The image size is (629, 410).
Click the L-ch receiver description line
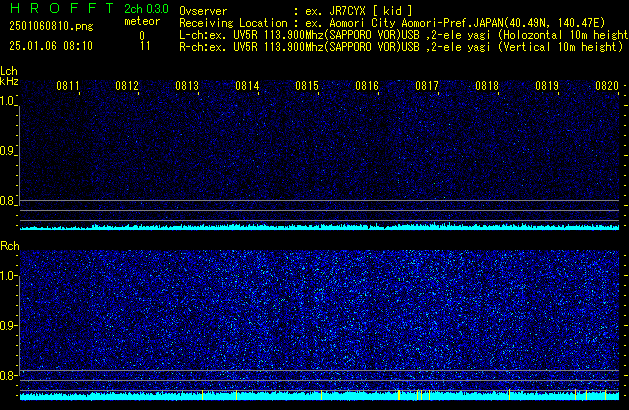click(x=404, y=35)
